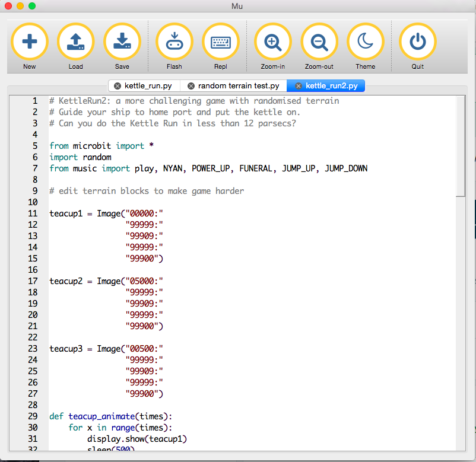Create a new file with New icon
Screen dimensions: 476x462
29,42
